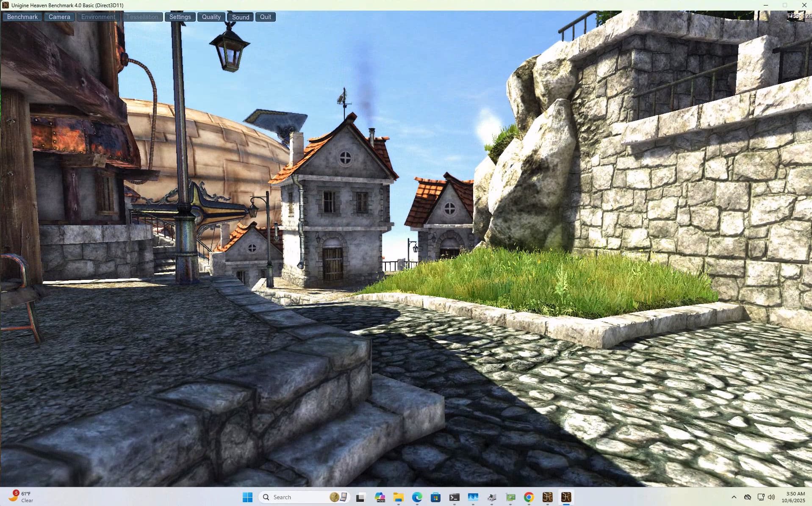Toggle the Sound button
Screen dimensions: 812x506
[240, 17]
